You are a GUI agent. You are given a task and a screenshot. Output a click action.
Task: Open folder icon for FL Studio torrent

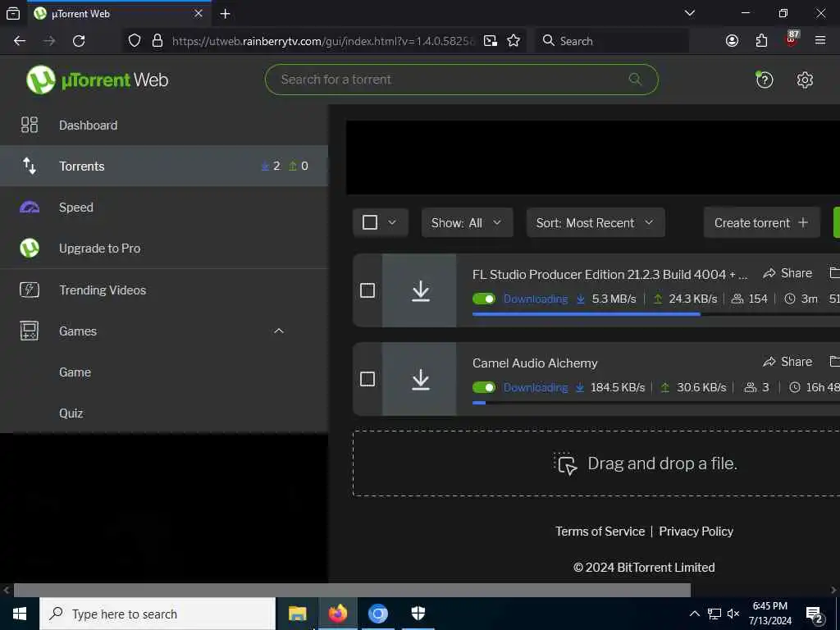[834, 272]
